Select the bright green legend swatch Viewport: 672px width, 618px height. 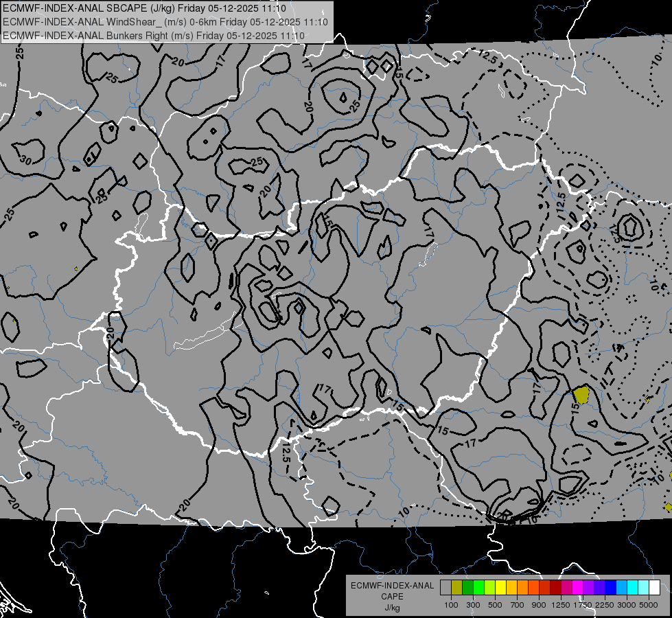(478, 588)
